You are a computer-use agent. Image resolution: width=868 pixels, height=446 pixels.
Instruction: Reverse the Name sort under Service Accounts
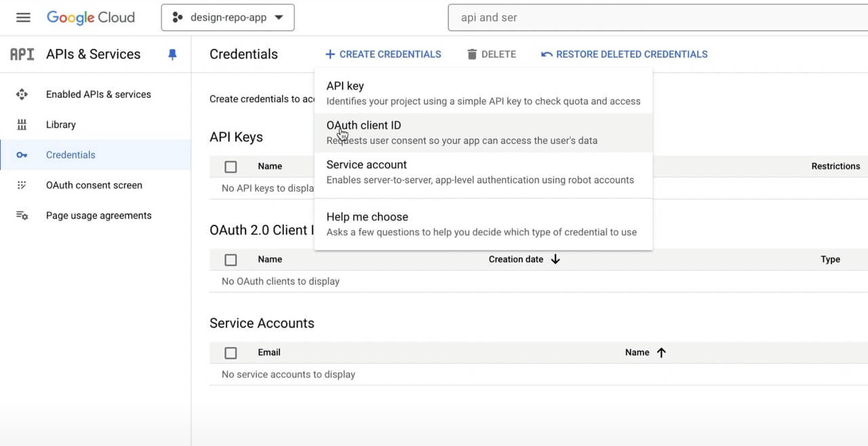coord(660,352)
